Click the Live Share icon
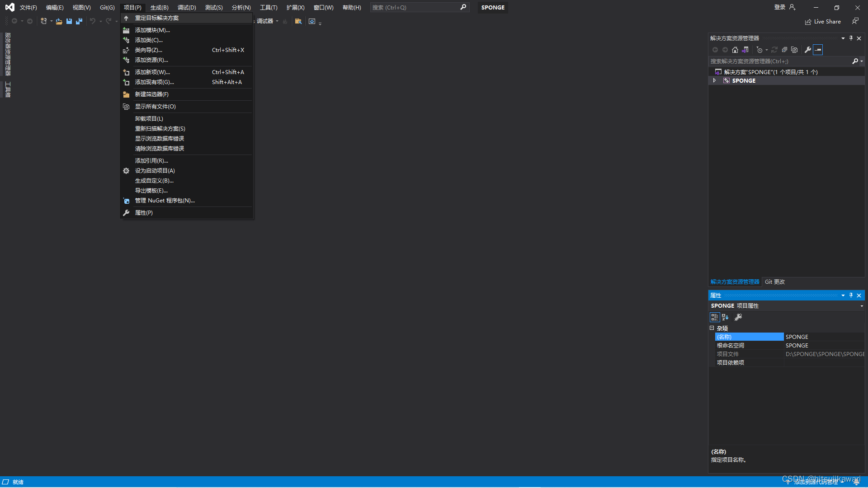The image size is (868, 488). (808, 22)
